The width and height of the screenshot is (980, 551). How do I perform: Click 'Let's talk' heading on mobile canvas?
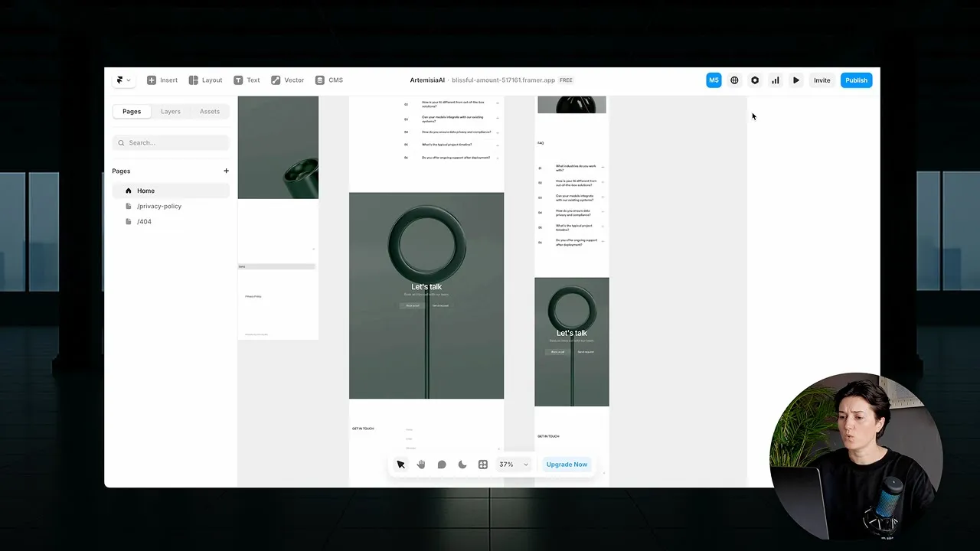click(x=572, y=333)
